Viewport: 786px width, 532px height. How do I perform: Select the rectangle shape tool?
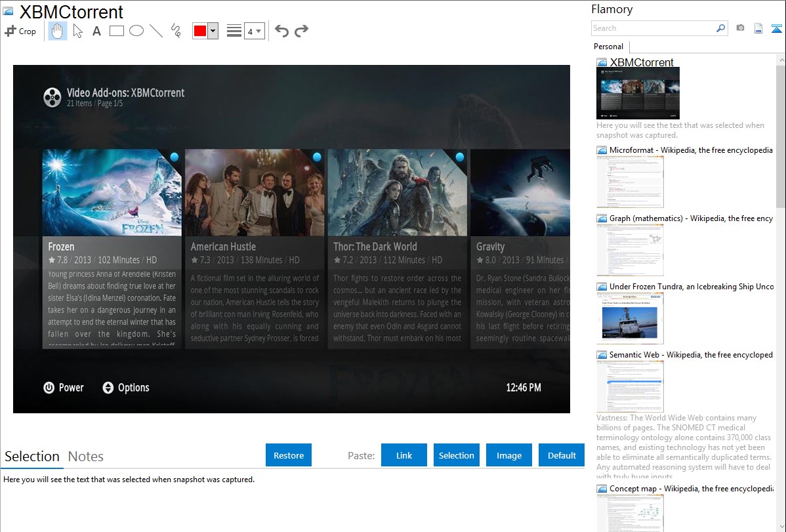[117, 31]
